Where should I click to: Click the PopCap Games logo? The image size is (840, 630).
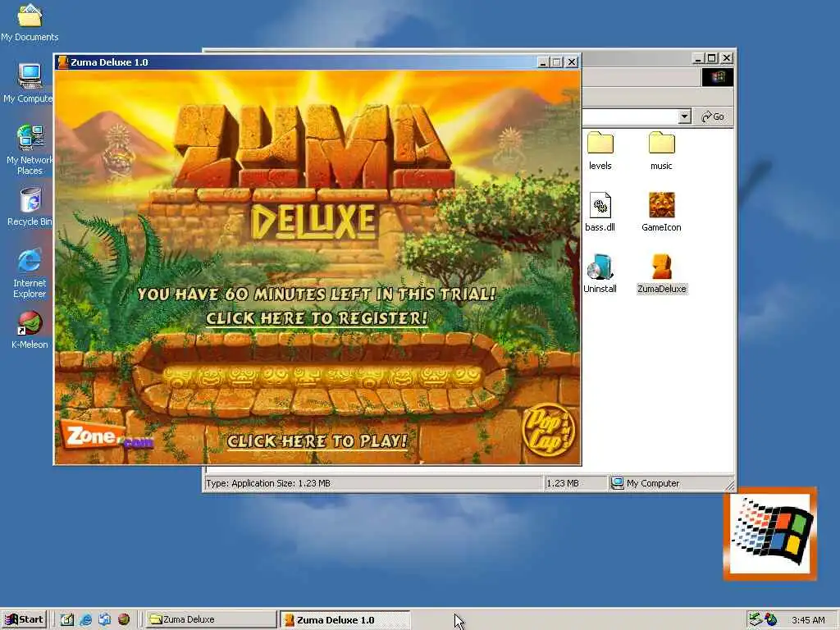click(547, 430)
